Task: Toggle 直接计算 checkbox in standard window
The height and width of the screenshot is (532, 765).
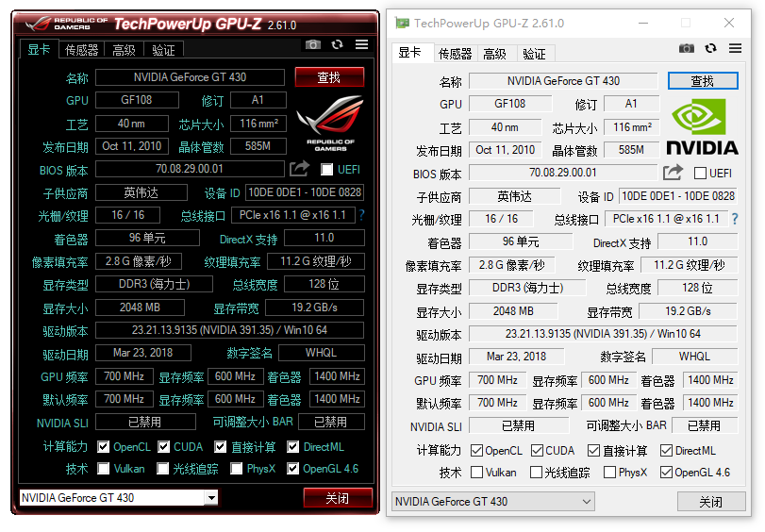Action: click(x=593, y=451)
